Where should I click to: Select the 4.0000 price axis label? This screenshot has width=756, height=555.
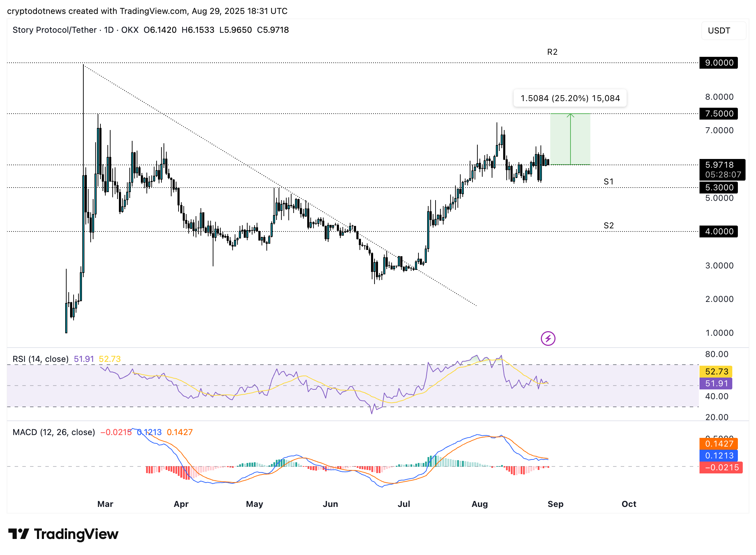(718, 231)
